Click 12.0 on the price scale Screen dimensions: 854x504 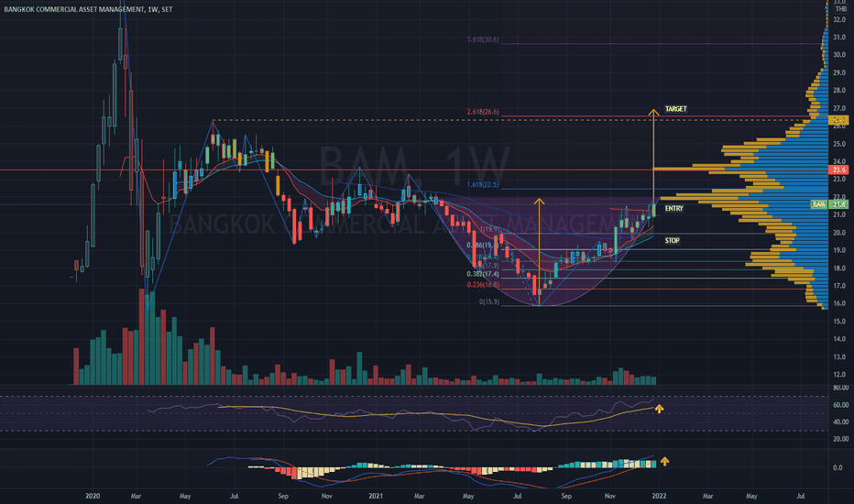coord(839,374)
